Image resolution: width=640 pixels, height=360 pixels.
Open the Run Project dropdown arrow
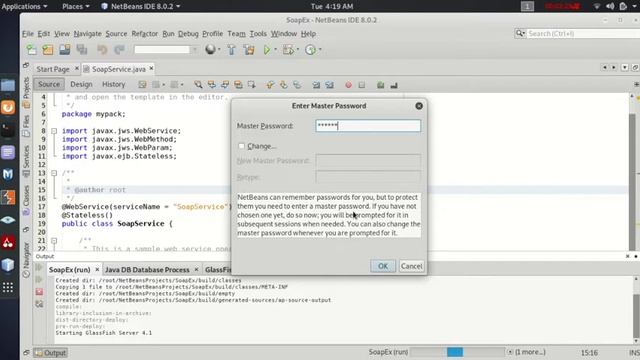[276, 50]
